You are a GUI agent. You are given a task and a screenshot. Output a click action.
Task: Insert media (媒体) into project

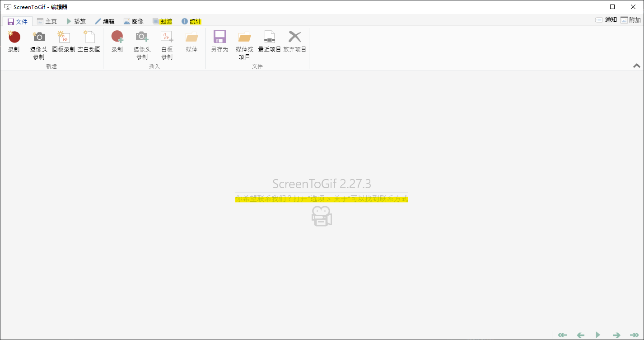click(191, 42)
